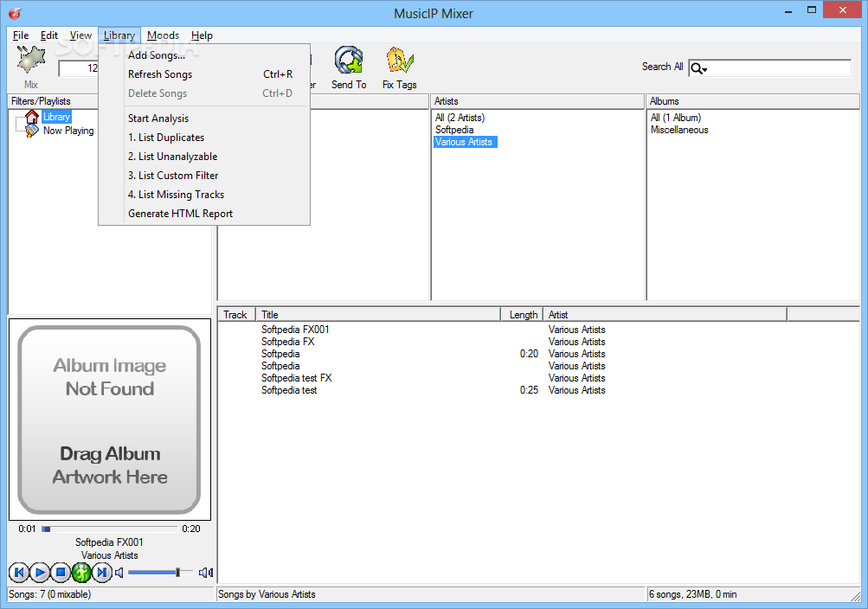Select Miscellaneous album
Image resolution: width=868 pixels, height=609 pixels.
679,130
